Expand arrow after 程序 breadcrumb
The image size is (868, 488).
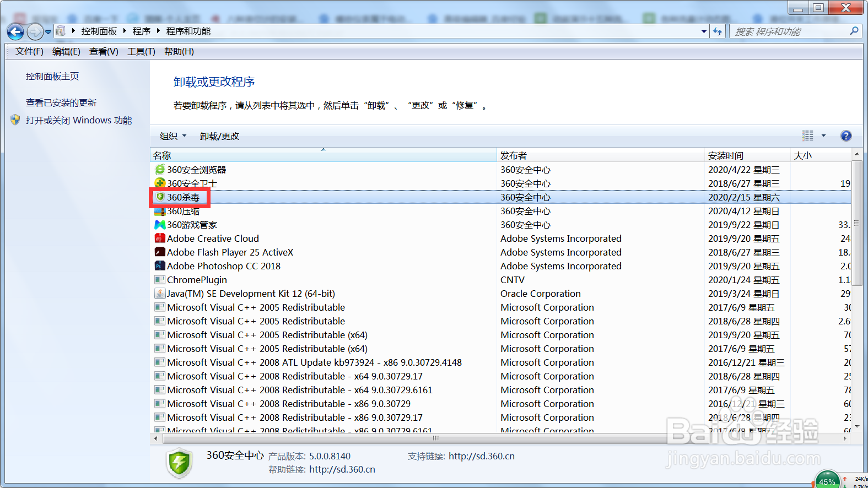pyautogui.click(x=159, y=31)
